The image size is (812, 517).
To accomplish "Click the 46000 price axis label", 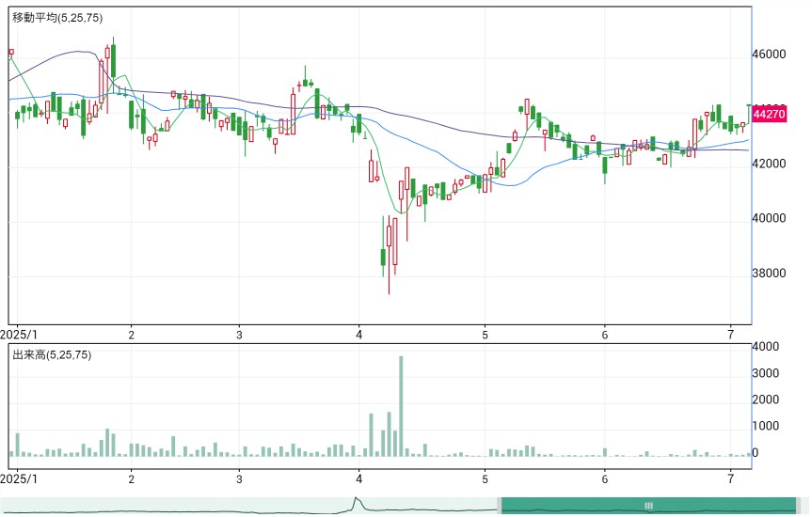I will coord(769,55).
